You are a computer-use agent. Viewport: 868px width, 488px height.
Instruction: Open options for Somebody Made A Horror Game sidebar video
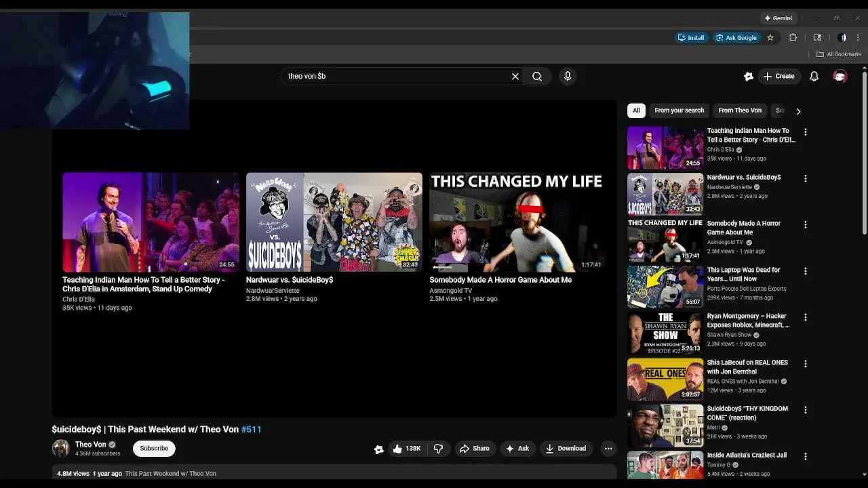(x=806, y=225)
